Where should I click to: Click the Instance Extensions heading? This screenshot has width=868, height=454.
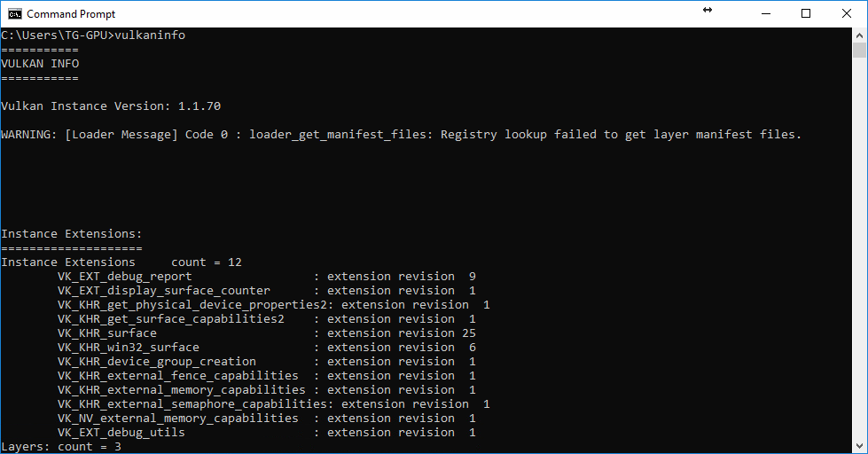(x=72, y=233)
